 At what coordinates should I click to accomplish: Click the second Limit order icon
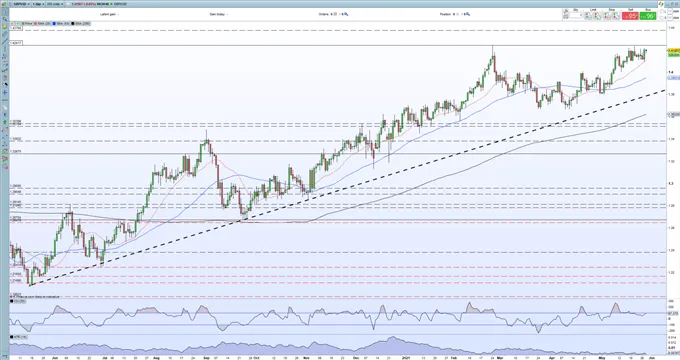[x=597, y=16]
